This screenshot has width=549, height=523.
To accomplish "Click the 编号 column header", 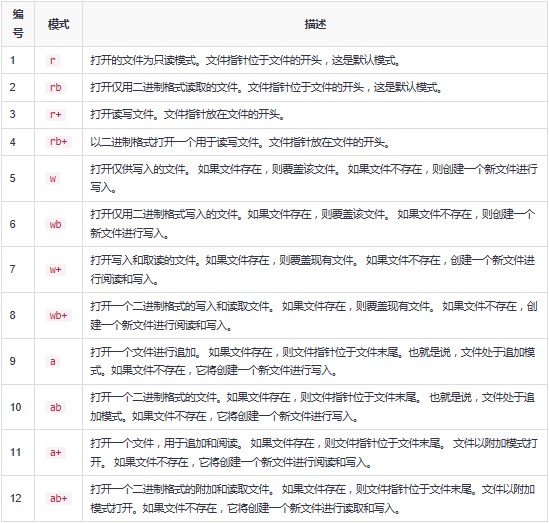I will click(18, 24).
